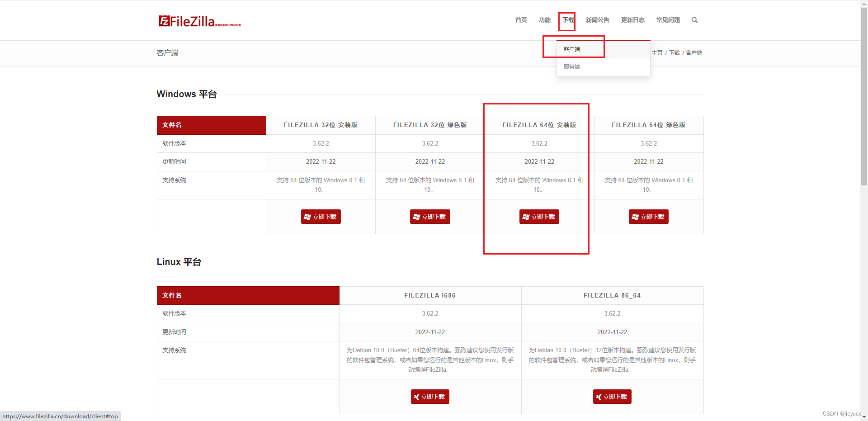This screenshot has width=868, height=421.
Task: Open the search magnifier icon in navigation
Action: coord(694,20)
